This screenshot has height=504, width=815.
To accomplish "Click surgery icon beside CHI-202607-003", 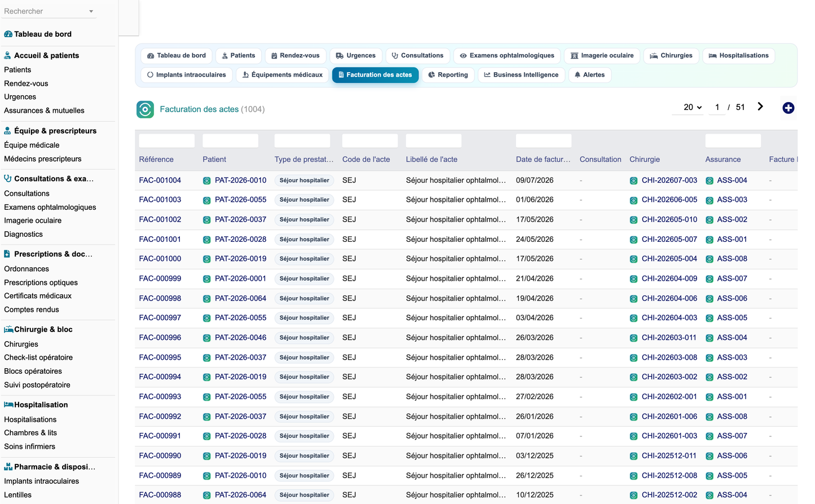I will (x=633, y=180).
